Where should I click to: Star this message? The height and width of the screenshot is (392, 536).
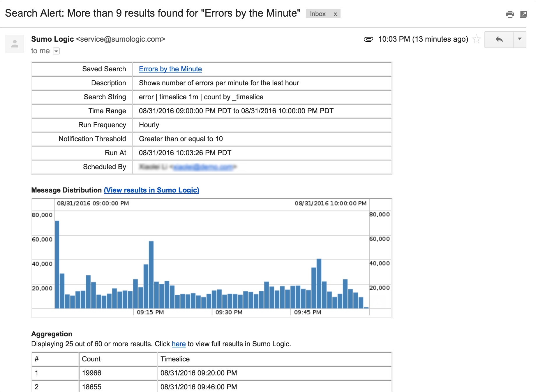click(477, 39)
